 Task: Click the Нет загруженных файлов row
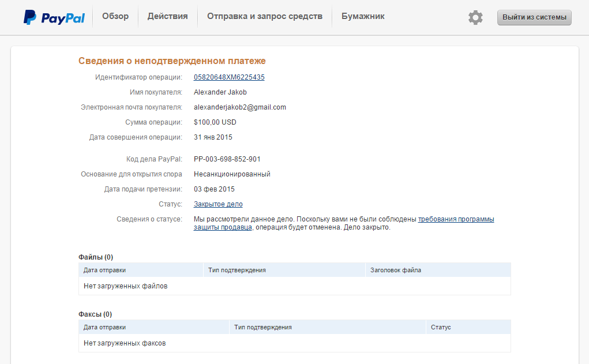click(x=294, y=286)
